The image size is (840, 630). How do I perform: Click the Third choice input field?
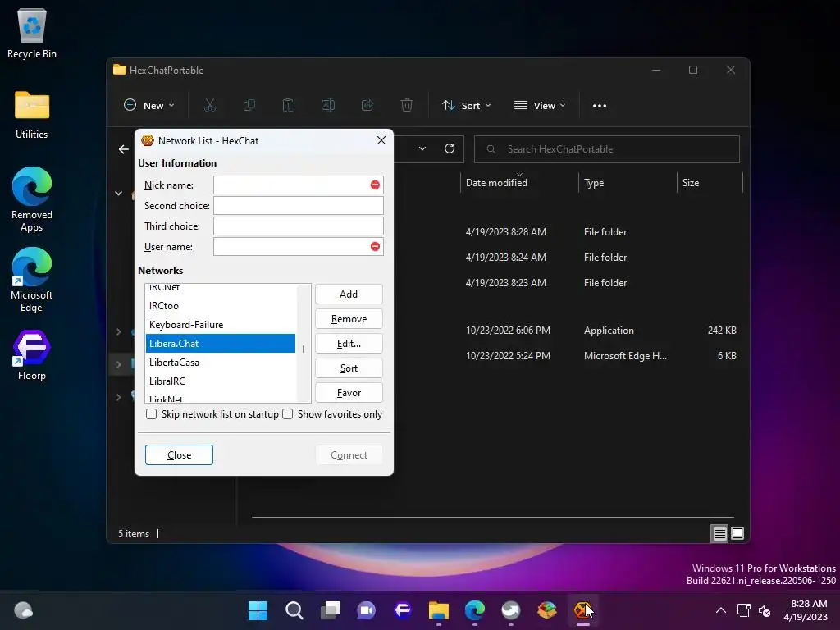click(299, 226)
